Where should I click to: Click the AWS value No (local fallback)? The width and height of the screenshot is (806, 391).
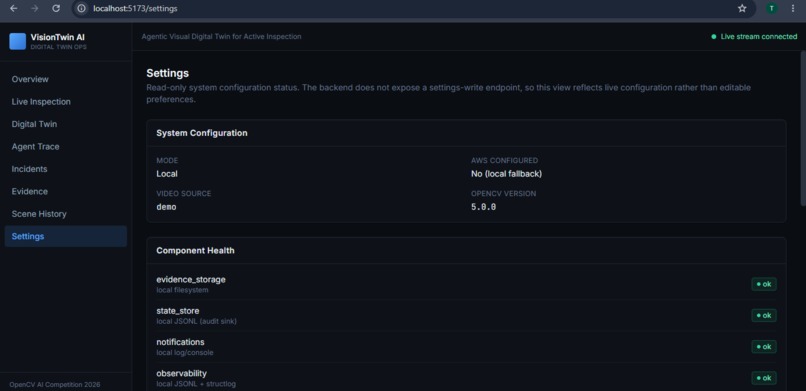(x=506, y=174)
